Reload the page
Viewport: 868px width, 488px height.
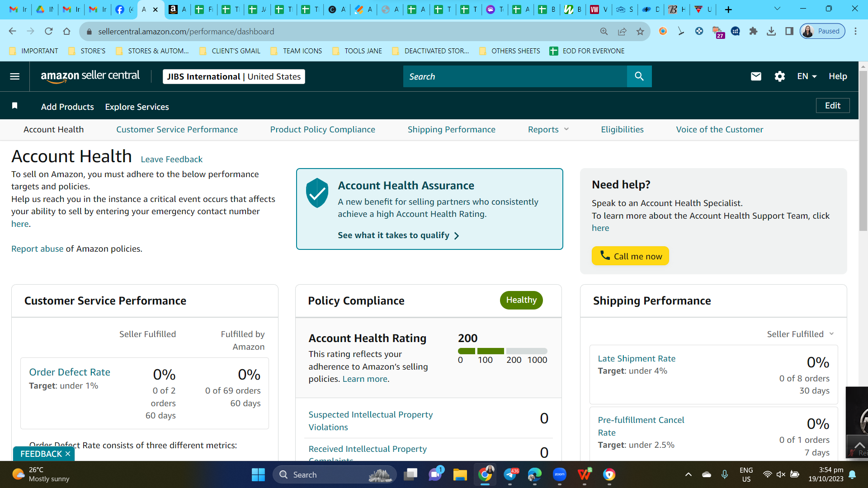point(49,31)
